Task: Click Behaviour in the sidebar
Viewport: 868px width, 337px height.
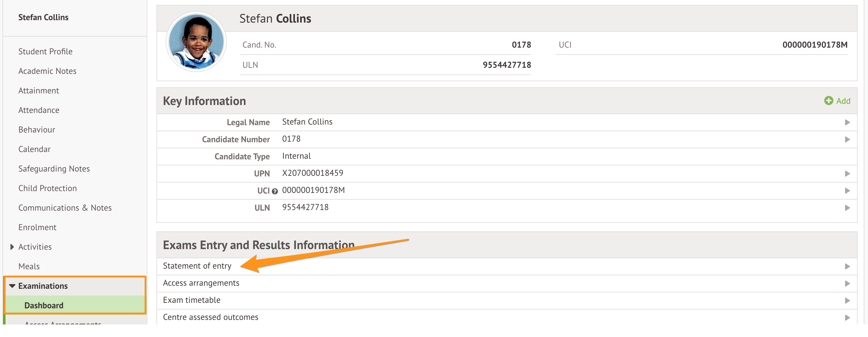Action: point(36,130)
